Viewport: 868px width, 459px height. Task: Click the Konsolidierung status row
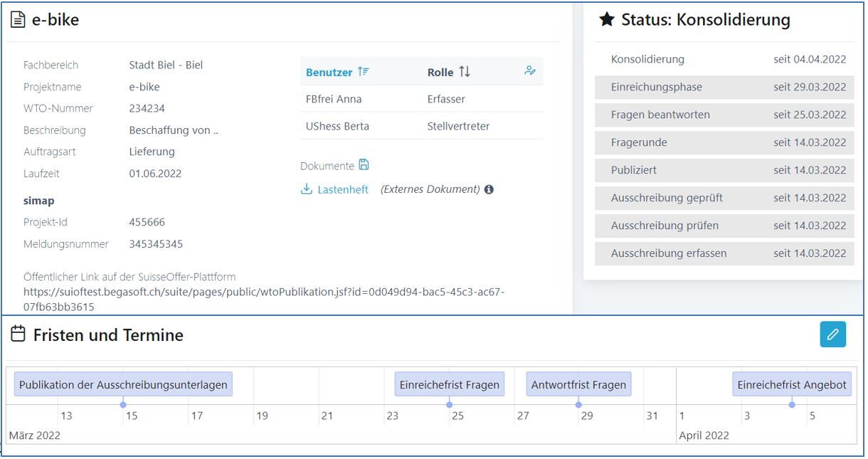coord(724,59)
